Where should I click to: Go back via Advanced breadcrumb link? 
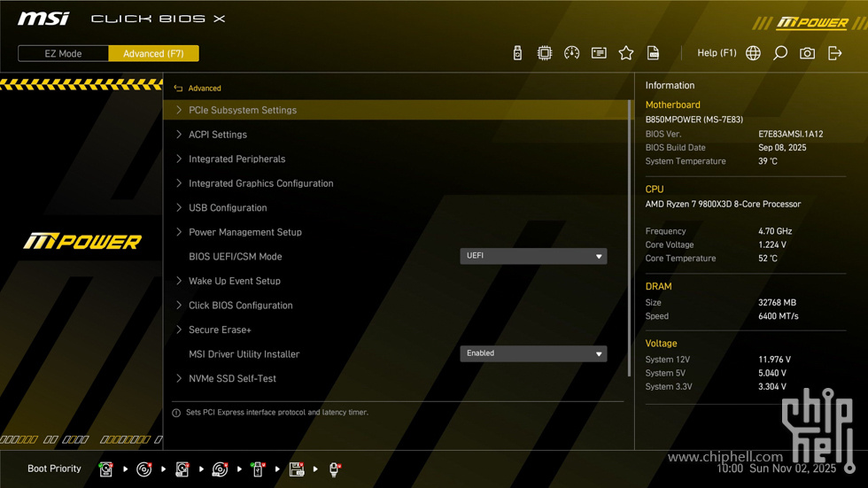tap(204, 89)
